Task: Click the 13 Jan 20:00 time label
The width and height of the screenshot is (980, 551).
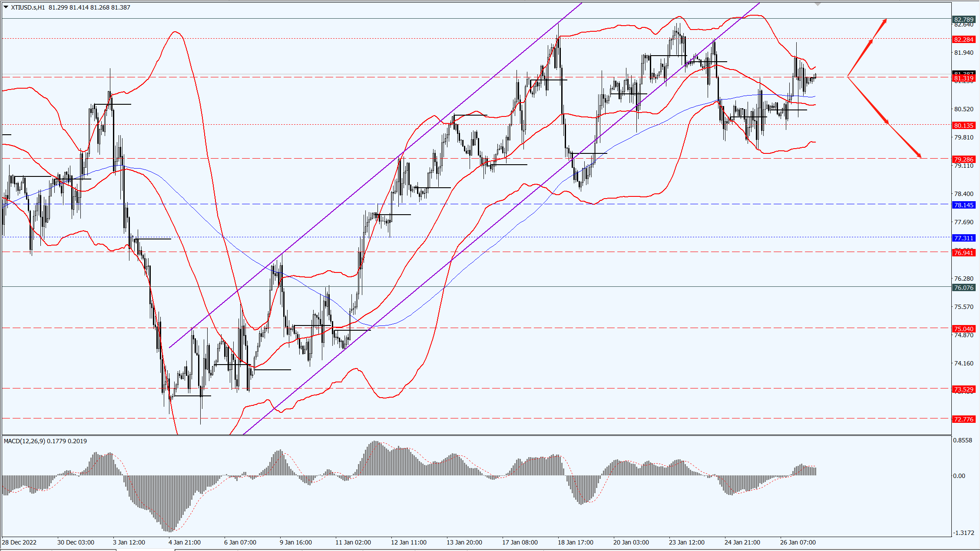Action: tap(464, 542)
